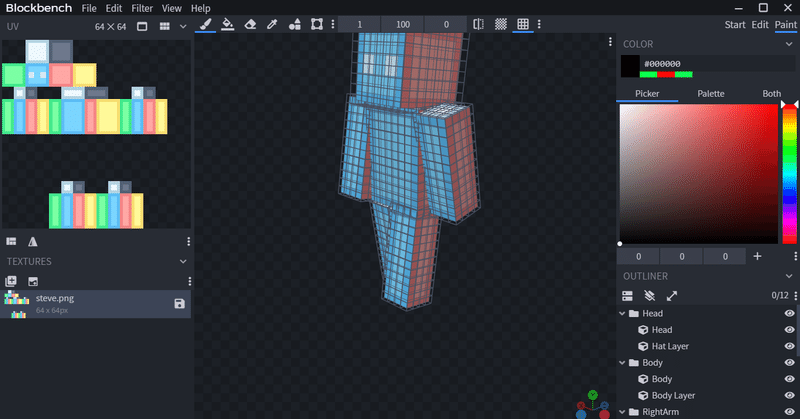Add current color to palette with plus
The height and width of the screenshot is (419, 800).
pyautogui.click(x=757, y=256)
